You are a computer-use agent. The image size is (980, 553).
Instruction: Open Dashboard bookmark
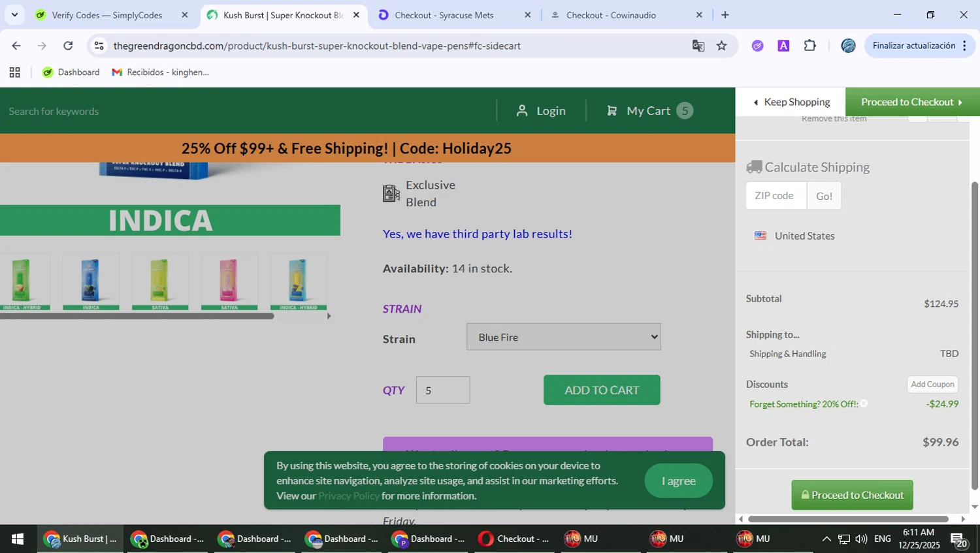point(71,72)
